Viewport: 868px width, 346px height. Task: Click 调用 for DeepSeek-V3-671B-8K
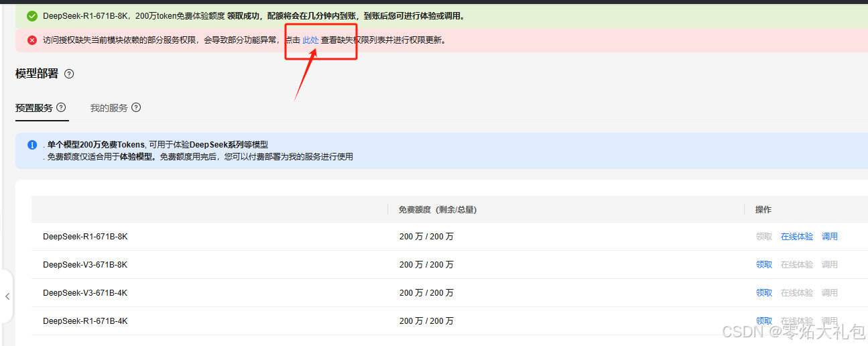click(x=830, y=265)
